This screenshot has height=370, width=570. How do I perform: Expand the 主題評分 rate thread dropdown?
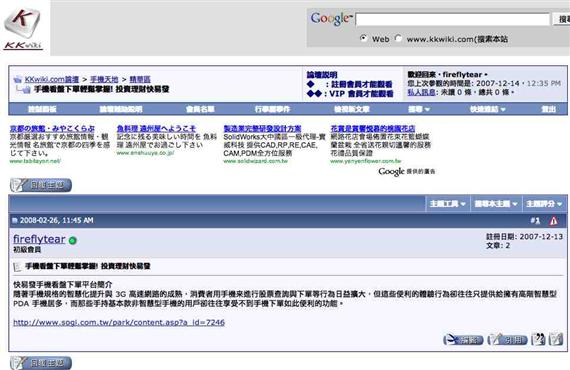544,204
